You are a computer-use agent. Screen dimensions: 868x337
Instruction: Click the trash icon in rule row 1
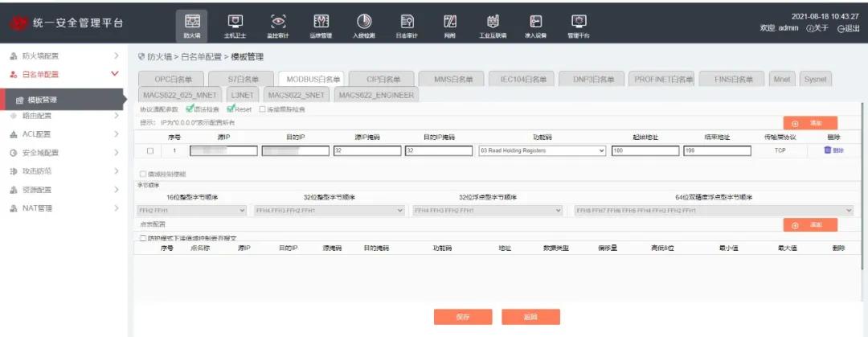click(828, 150)
